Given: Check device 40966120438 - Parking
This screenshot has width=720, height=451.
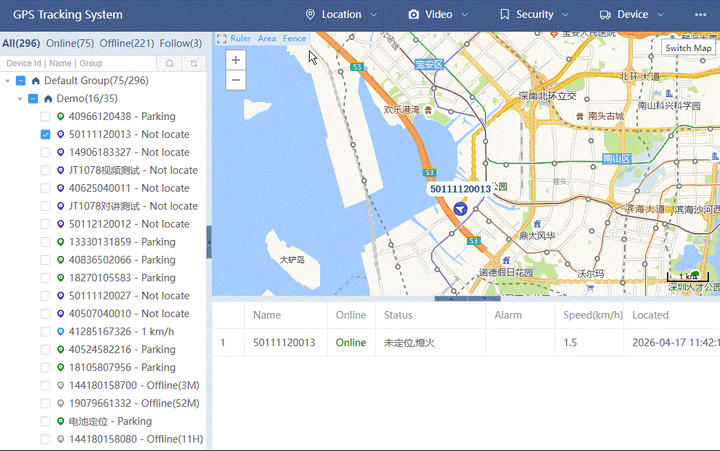Looking at the screenshot, I should point(45,117).
